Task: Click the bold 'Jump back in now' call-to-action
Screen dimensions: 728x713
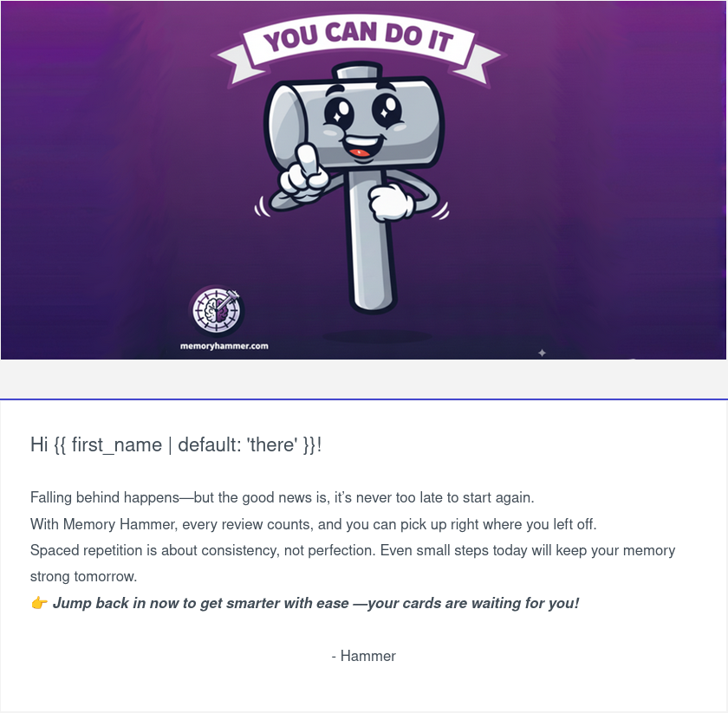Action: (315, 603)
